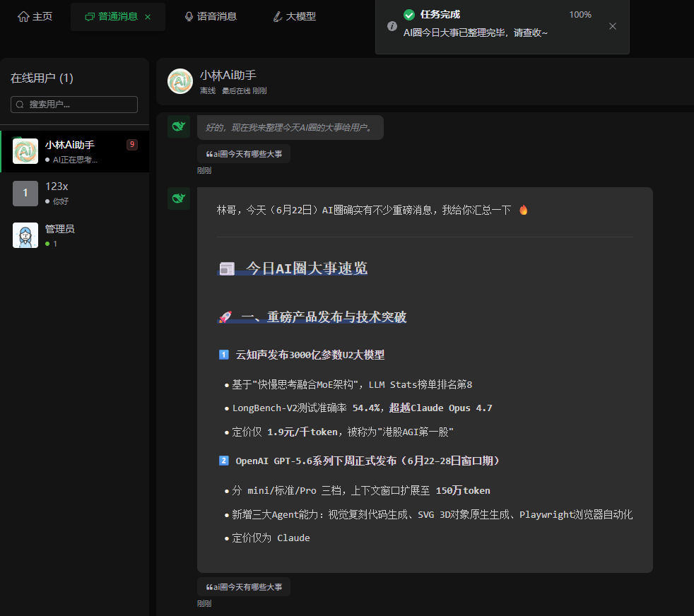The height and width of the screenshot is (616, 694).
Task: Click the 定价仅 1.9元/千token bullet
Action: click(x=343, y=432)
